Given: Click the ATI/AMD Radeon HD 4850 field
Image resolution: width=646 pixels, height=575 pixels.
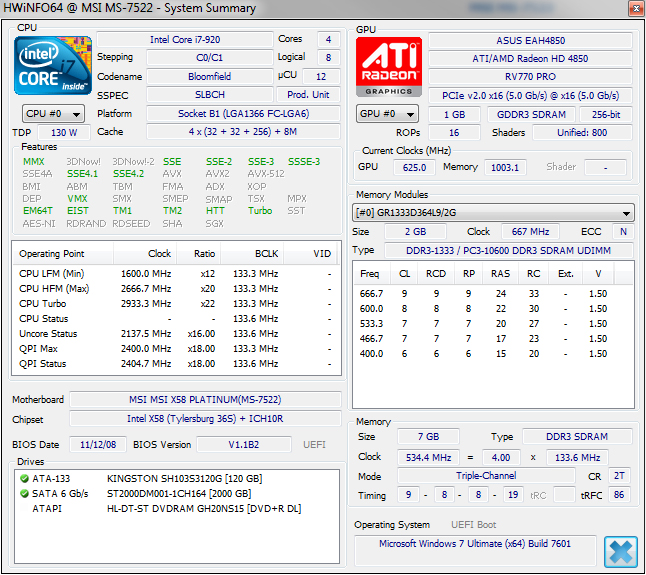Looking at the screenshot, I should click(x=530, y=58).
